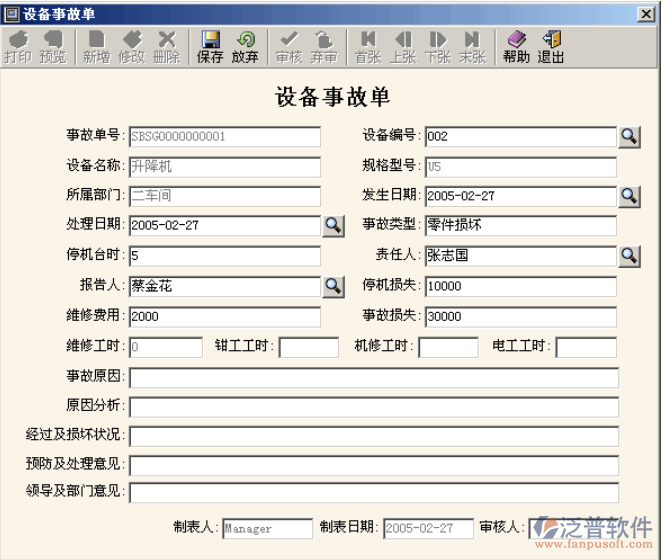Click the 事故类型 field showing 零件损坏
Viewport: 663px width, 560px height.
coord(520,226)
